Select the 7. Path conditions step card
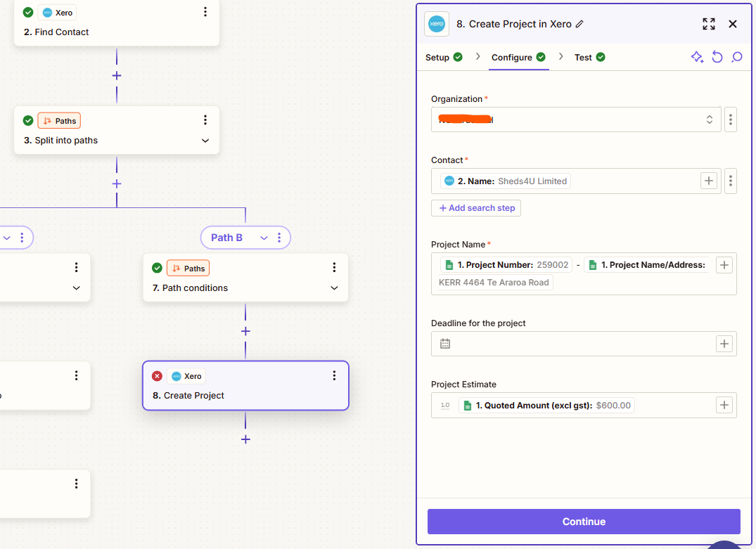Image resolution: width=756 pixels, height=549 pixels. [x=245, y=278]
